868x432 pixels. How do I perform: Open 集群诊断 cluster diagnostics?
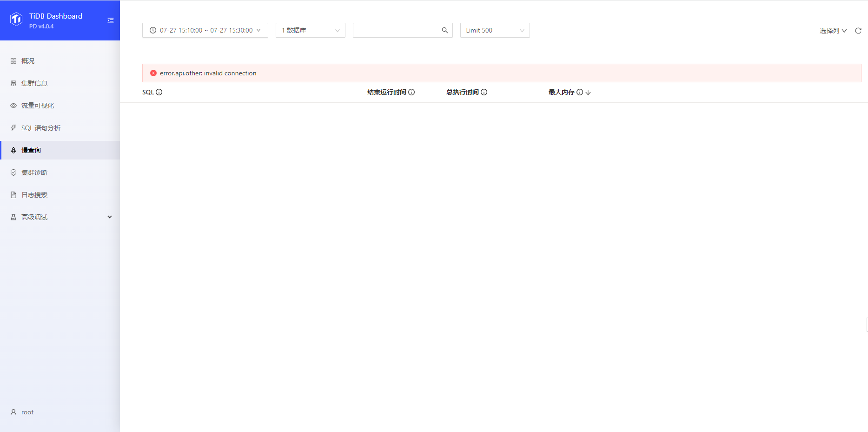60,173
